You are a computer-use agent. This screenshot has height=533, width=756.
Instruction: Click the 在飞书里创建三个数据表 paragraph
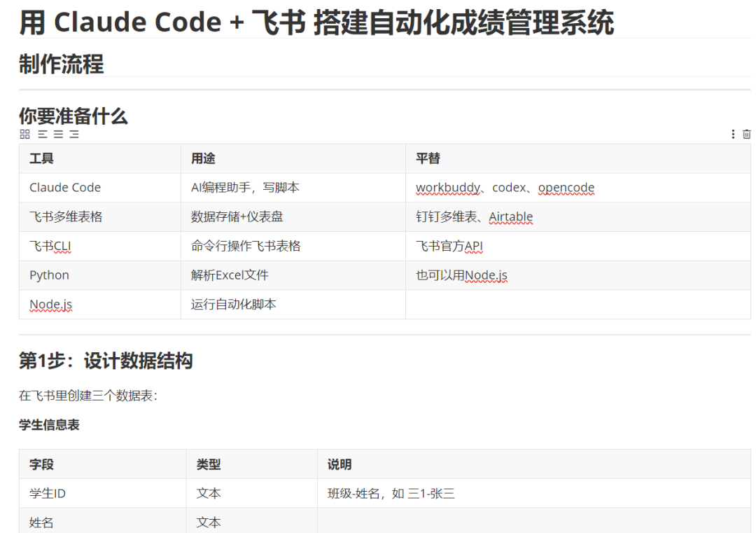[89, 396]
